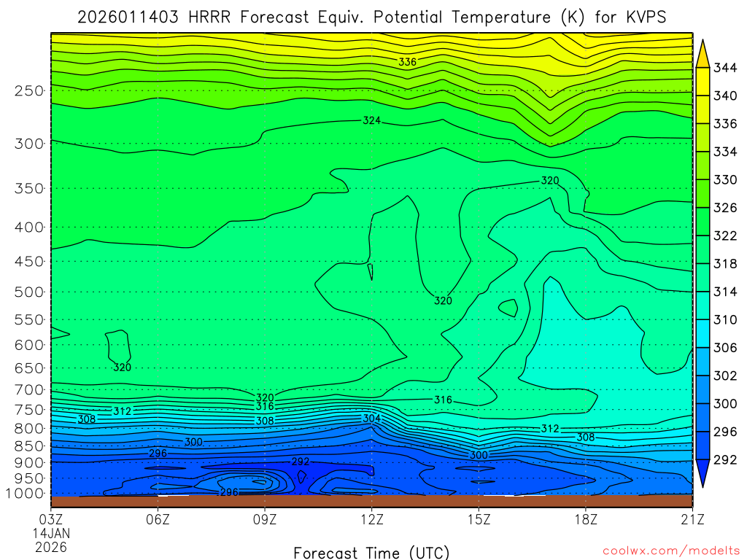
Task: Click the 900 pressure level axis label
Action: pos(29,463)
